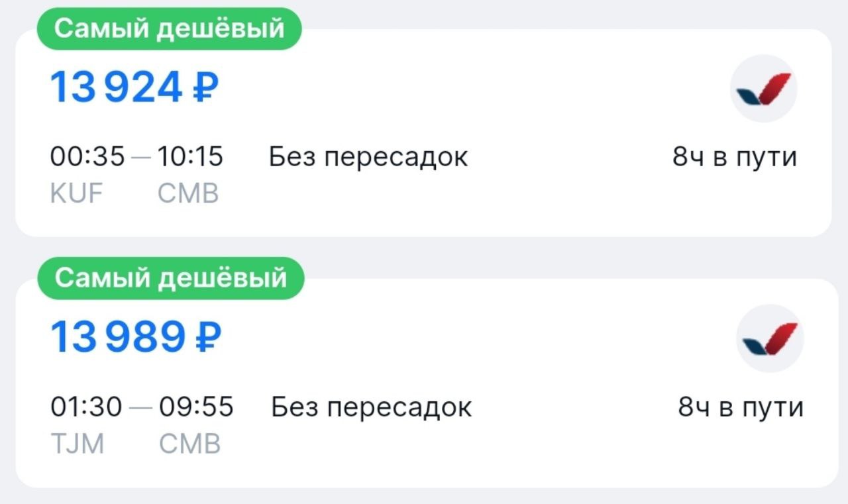Click the 10:15 arrival time
The image size is (848, 504).
[x=190, y=158]
